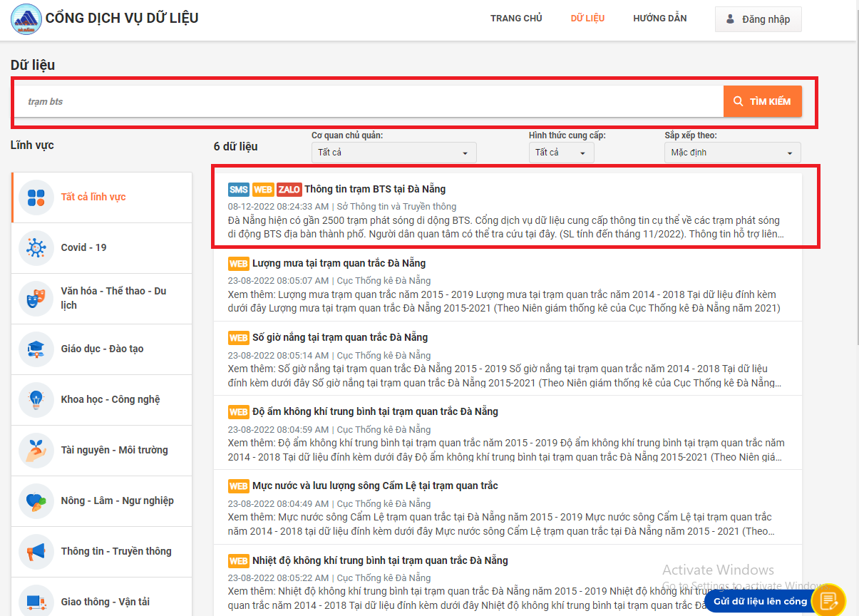The image size is (859, 616).
Task: Click the Giao thông - Vận tải truck icon
Action: coord(36,602)
